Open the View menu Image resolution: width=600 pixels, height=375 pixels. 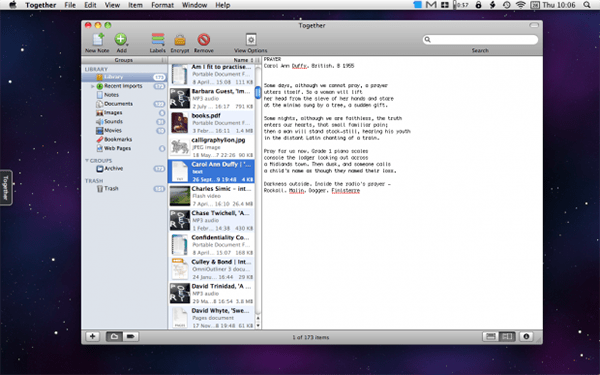112,5
